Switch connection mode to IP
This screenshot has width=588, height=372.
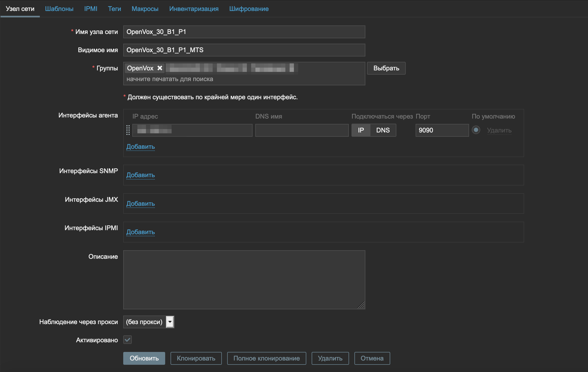(x=361, y=130)
